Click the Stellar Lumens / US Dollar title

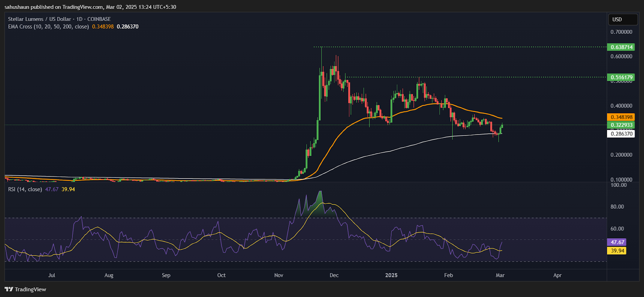(39, 19)
